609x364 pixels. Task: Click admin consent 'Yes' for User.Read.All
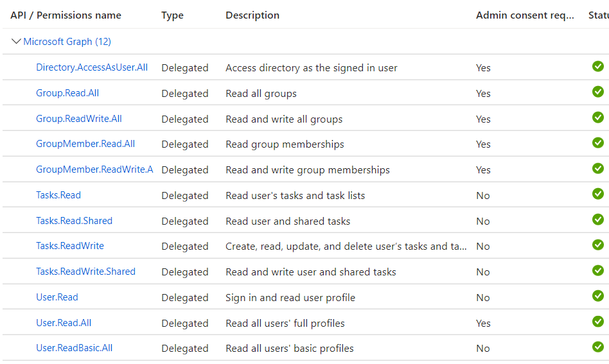(x=483, y=324)
